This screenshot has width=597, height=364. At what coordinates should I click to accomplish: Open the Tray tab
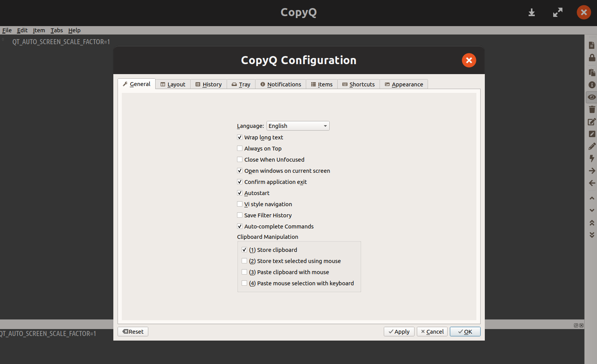[x=241, y=84]
